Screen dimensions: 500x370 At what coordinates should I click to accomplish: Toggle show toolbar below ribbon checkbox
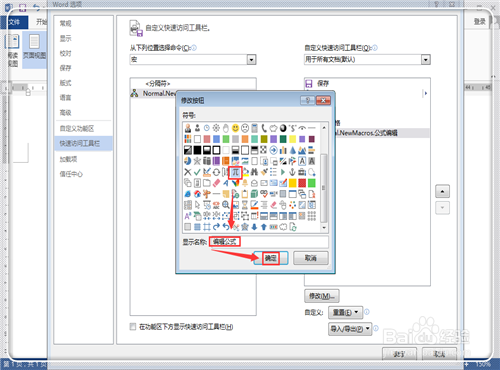pyautogui.click(x=133, y=326)
